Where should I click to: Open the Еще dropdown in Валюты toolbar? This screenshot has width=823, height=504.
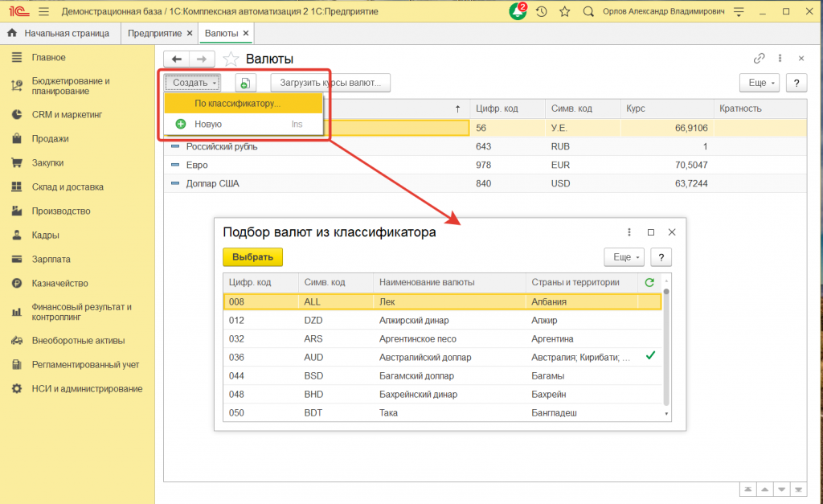coord(761,83)
